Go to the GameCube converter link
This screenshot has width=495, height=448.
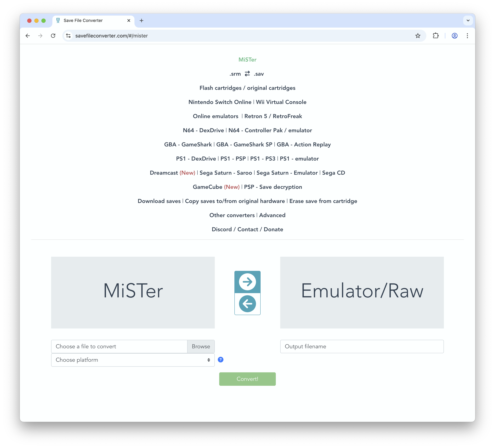pos(207,187)
